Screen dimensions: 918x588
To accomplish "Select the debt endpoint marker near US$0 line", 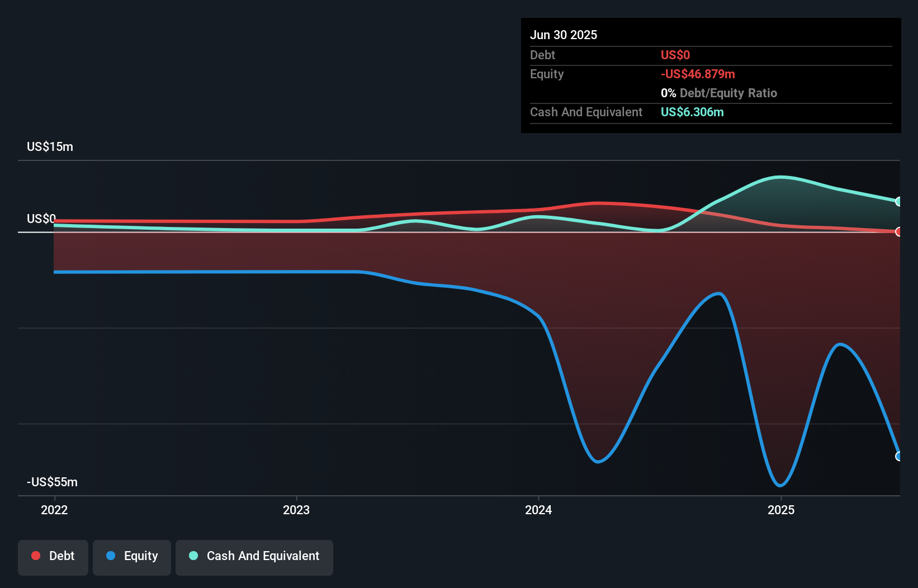I will 900,230.
